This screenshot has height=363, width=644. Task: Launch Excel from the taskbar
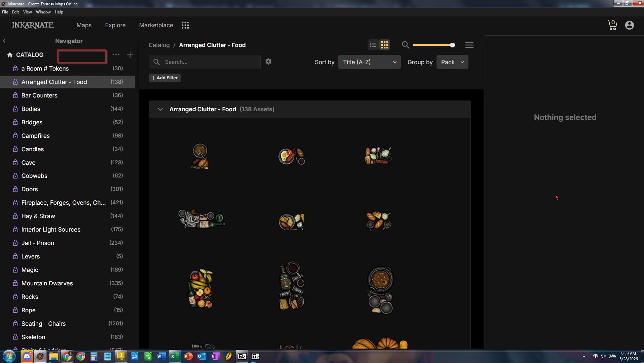[175, 356]
